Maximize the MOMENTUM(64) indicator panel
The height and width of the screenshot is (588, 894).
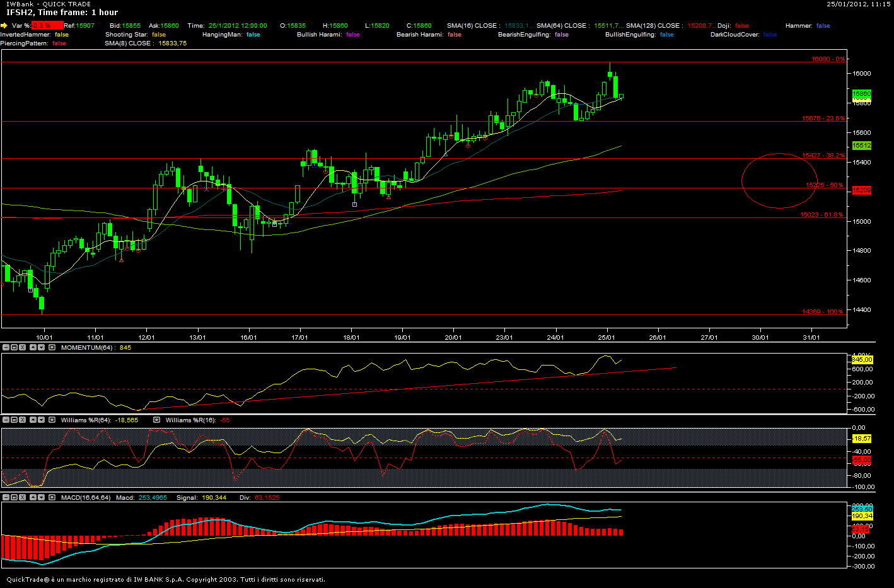pos(14,347)
